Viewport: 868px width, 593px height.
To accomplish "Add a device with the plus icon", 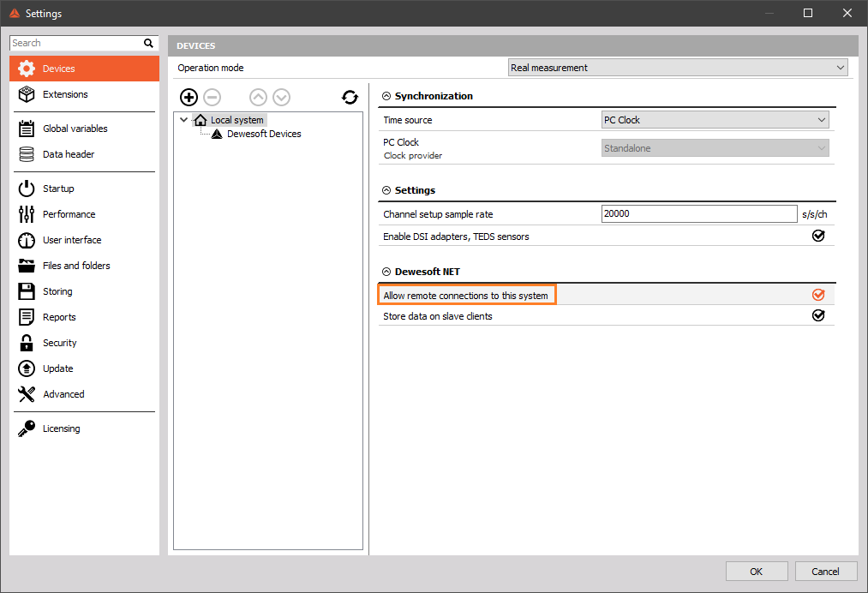I will pos(189,98).
